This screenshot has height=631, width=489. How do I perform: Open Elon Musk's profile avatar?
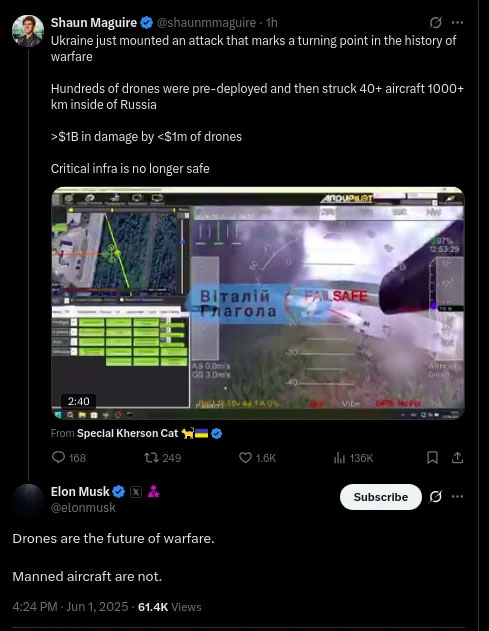point(28,499)
